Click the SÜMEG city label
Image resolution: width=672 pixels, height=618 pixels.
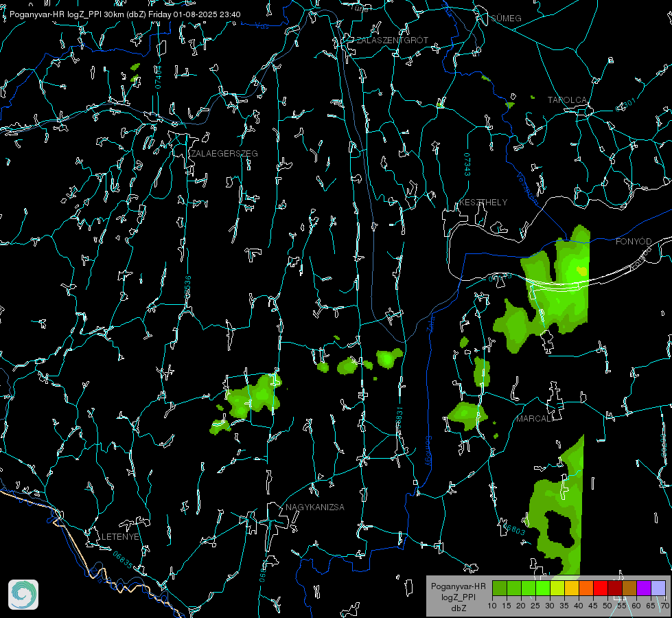pyautogui.click(x=506, y=18)
